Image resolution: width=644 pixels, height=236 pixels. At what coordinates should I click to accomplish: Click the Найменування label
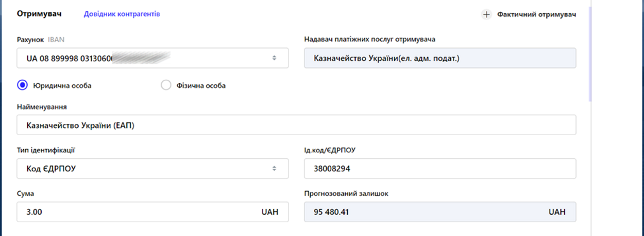(x=42, y=106)
